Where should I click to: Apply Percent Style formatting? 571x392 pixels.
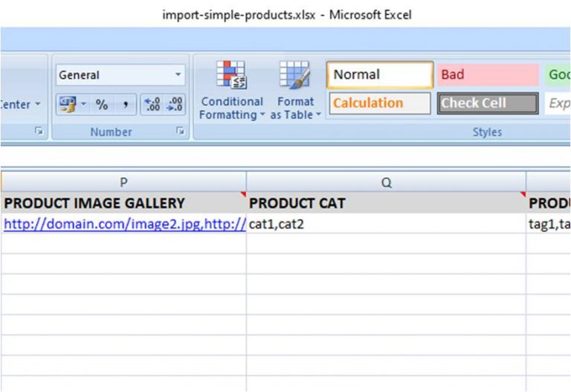tap(102, 105)
